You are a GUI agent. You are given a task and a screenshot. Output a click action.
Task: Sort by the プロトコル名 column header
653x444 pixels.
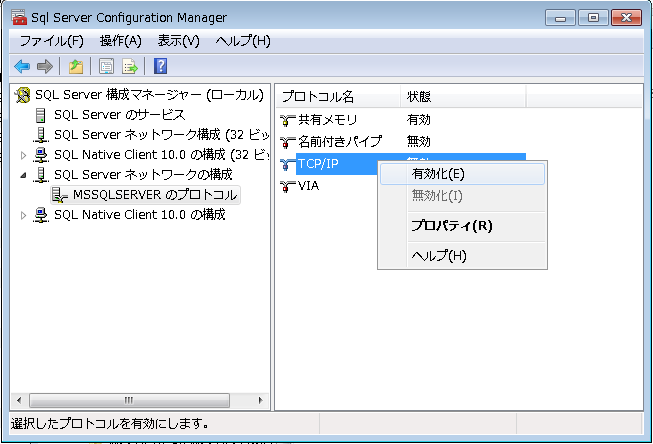click(x=338, y=97)
